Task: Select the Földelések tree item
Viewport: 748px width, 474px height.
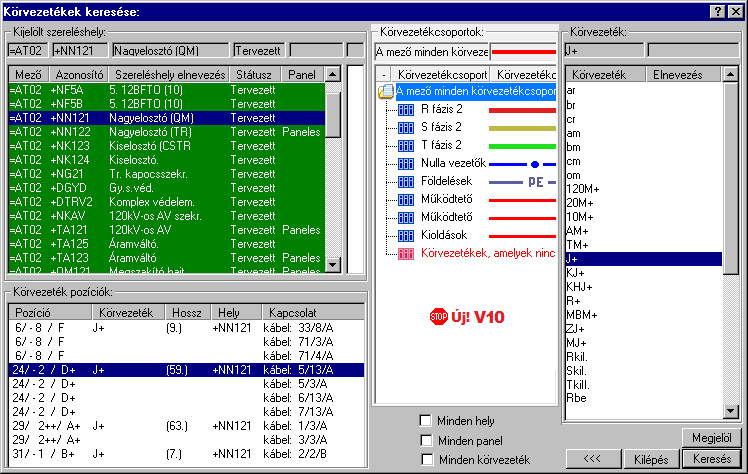Action: [x=447, y=182]
